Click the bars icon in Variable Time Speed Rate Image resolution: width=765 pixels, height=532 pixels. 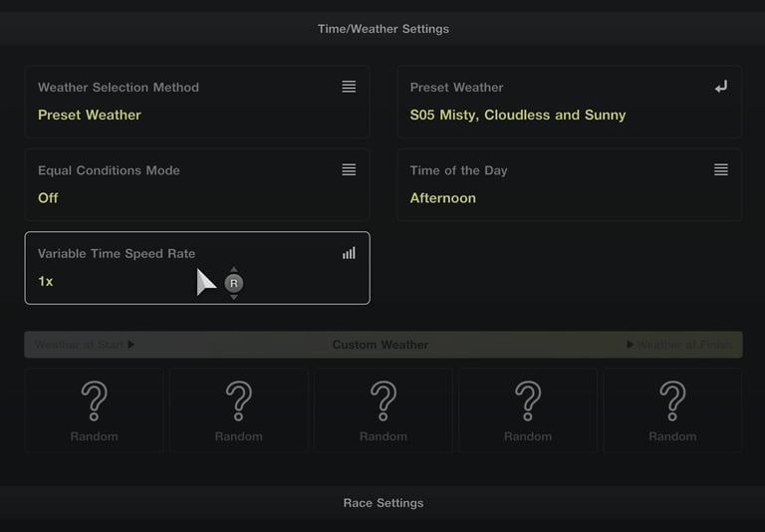[x=349, y=253]
